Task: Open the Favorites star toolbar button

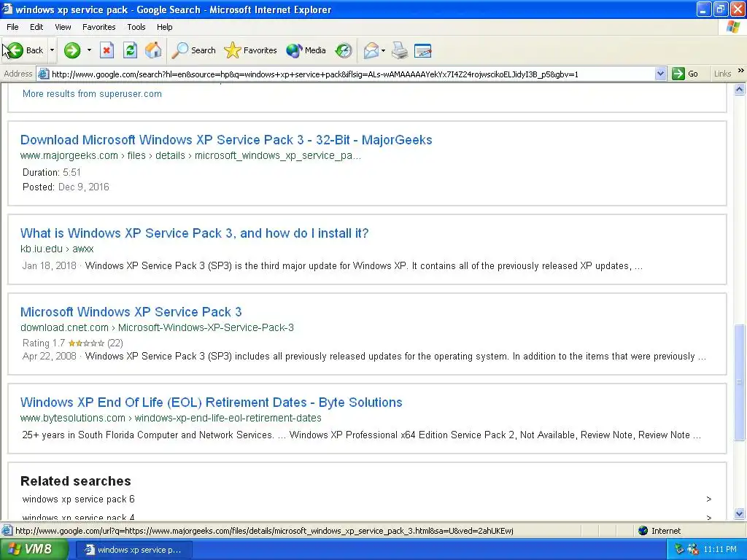Action: tap(251, 50)
